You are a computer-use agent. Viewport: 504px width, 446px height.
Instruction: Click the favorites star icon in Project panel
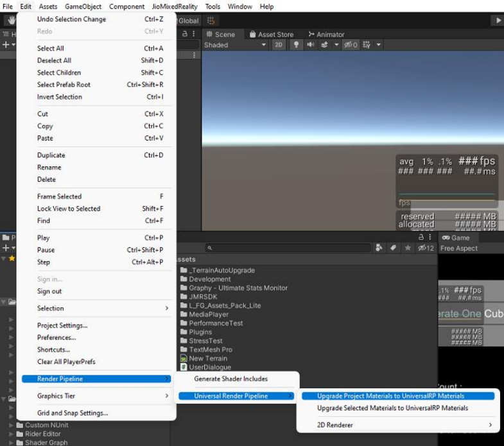tap(407, 248)
